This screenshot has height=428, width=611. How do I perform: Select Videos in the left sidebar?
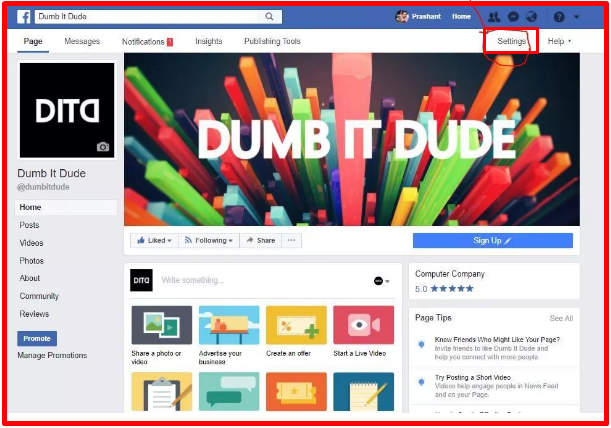click(31, 243)
